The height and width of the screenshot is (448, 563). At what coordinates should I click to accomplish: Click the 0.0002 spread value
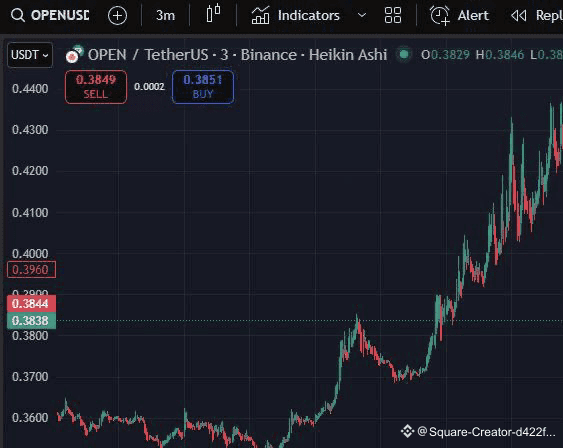149,87
